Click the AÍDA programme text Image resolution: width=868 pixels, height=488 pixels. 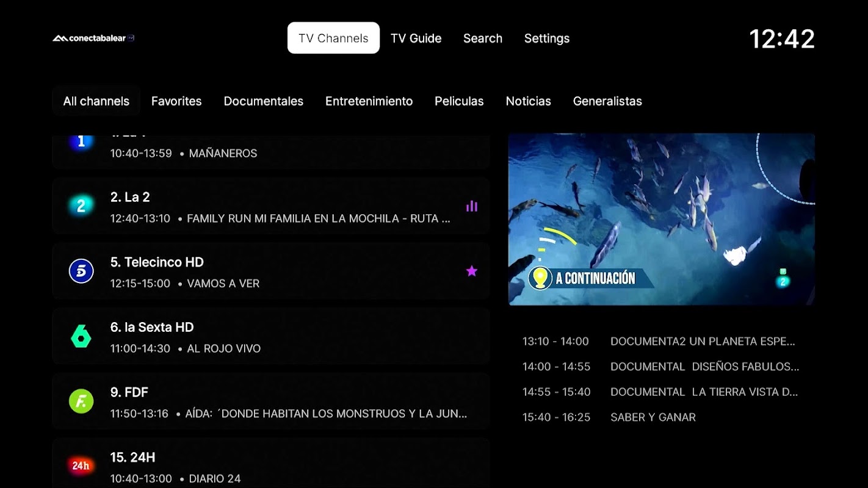tap(326, 414)
